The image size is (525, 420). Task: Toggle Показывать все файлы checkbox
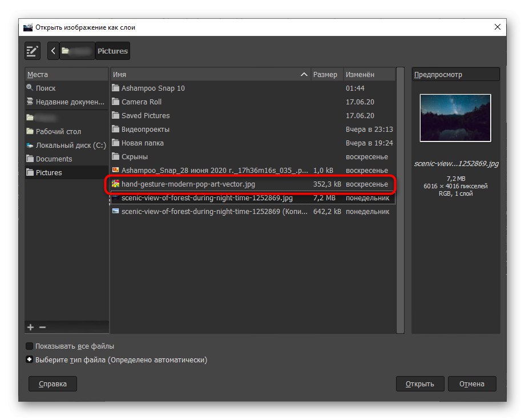pyautogui.click(x=30, y=346)
